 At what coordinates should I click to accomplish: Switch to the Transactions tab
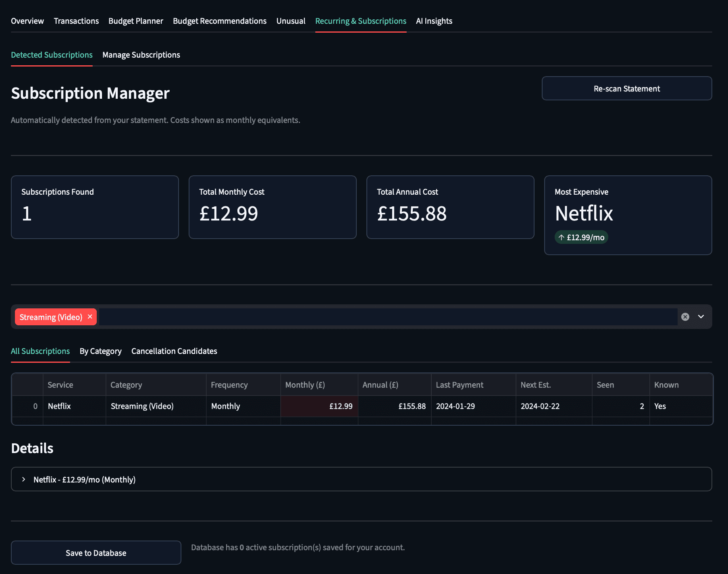click(x=76, y=21)
